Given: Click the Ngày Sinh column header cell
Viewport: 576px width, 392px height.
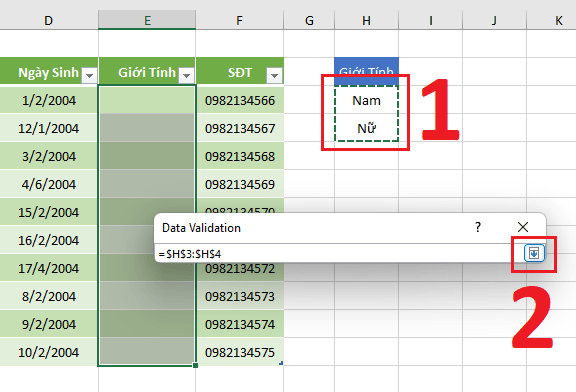Looking at the screenshot, I should pyautogui.click(x=49, y=72).
